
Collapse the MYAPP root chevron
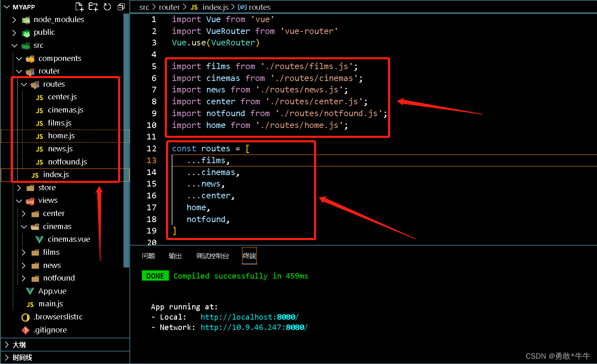click(x=7, y=7)
